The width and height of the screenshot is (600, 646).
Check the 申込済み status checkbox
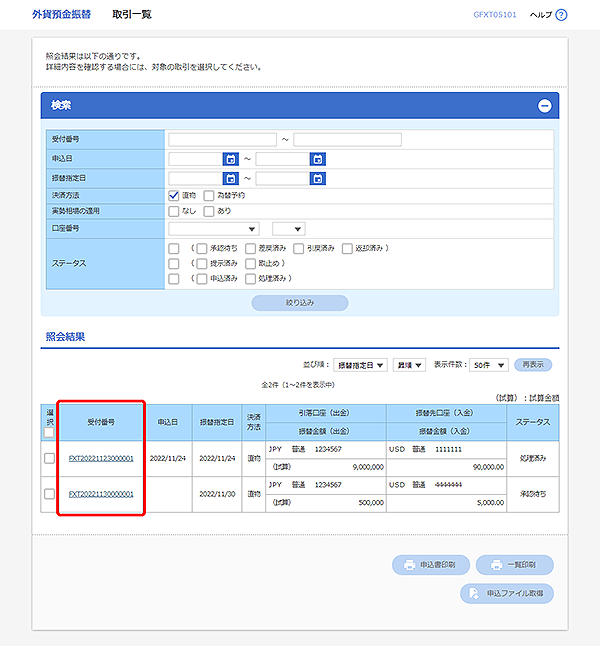tap(202, 279)
